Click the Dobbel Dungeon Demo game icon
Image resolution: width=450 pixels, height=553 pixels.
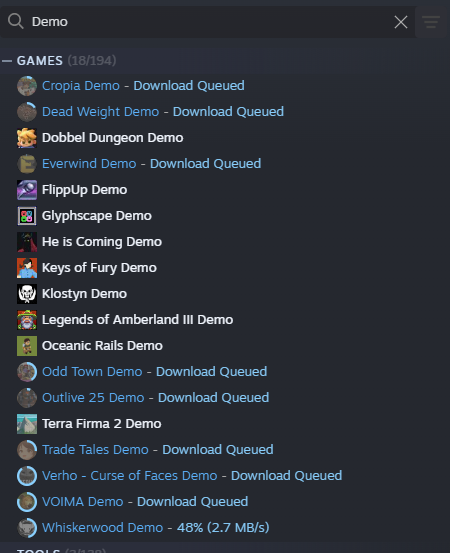(27, 138)
